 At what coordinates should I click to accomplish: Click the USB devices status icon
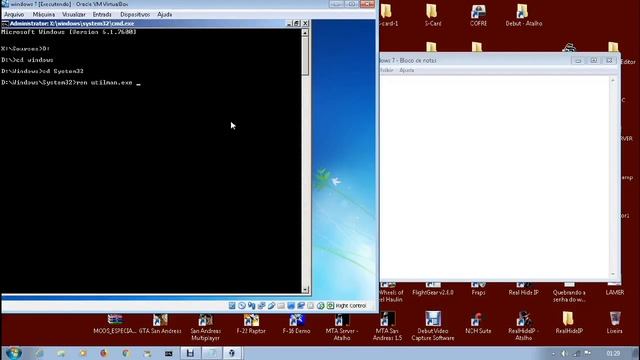[271, 306]
